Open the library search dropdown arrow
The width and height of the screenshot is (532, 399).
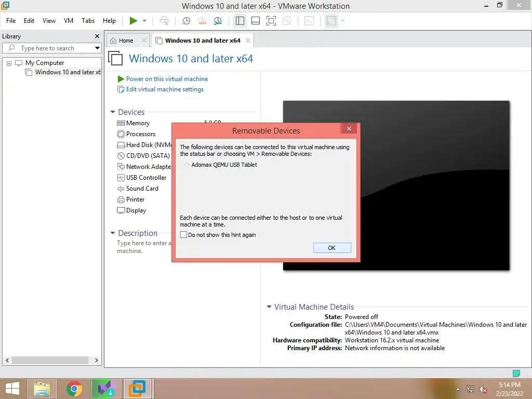97,48
